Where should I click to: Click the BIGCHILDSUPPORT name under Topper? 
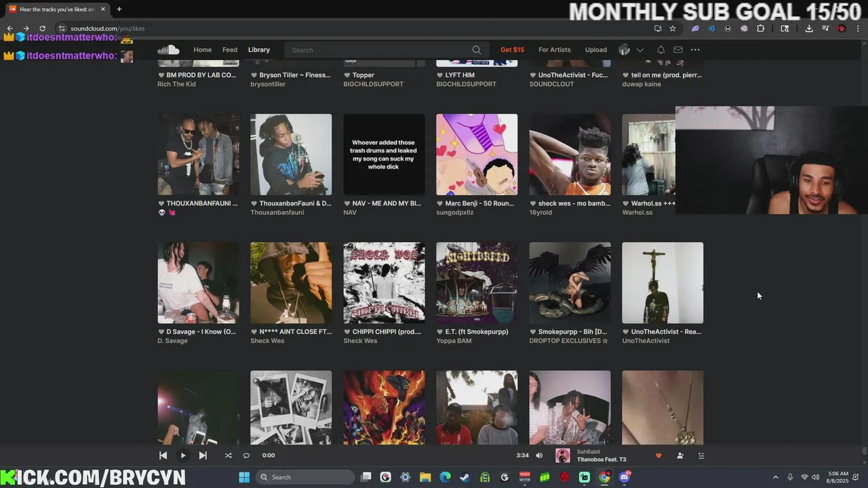click(373, 84)
